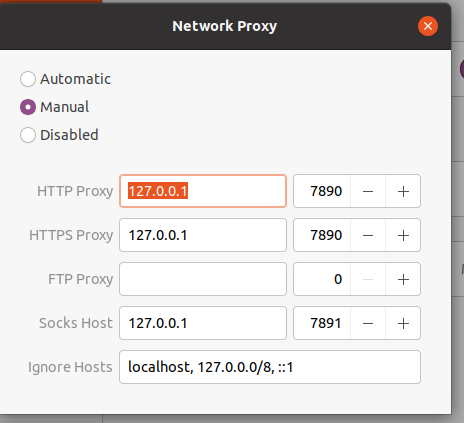Click the empty FTP Proxy address field
Screen dimensions: 464x423
pos(203,279)
